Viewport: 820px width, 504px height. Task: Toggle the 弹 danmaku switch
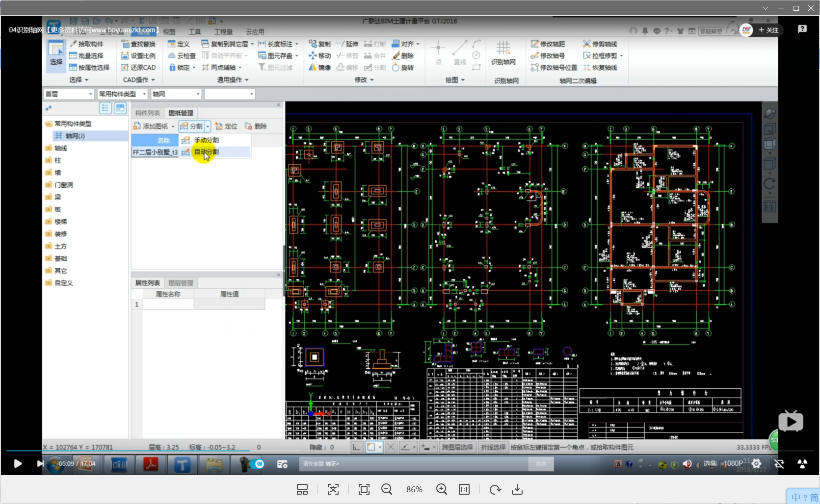tap(258, 464)
